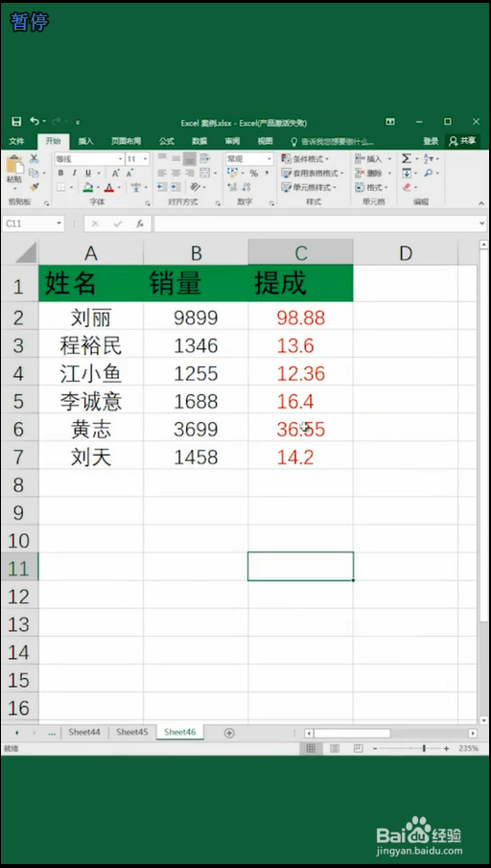Screen dimensions: 491x868
Task: Switch to the 页面布局 tab
Action: click(x=127, y=141)
